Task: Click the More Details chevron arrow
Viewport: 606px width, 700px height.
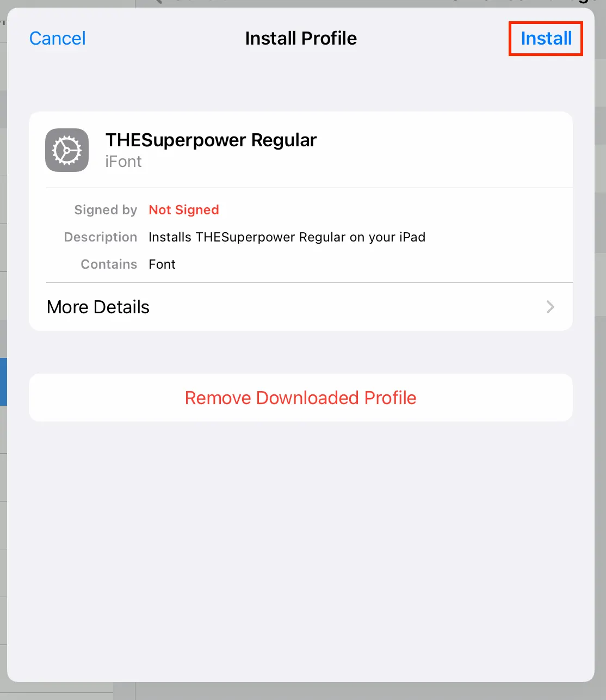Action: coord(551,307)
